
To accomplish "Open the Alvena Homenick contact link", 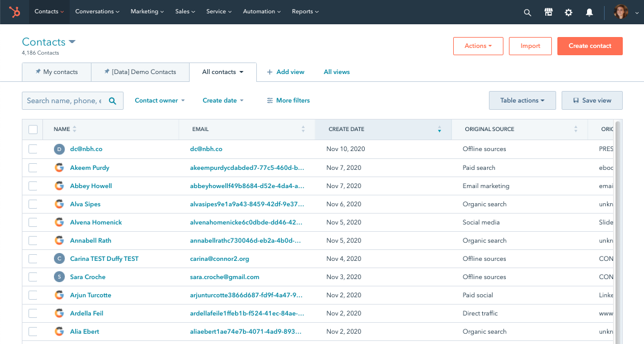I will click(x=96, y=222).
